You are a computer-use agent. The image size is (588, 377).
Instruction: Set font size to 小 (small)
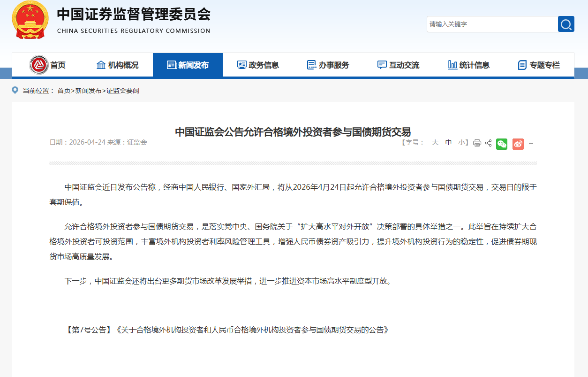coord(461,143)
